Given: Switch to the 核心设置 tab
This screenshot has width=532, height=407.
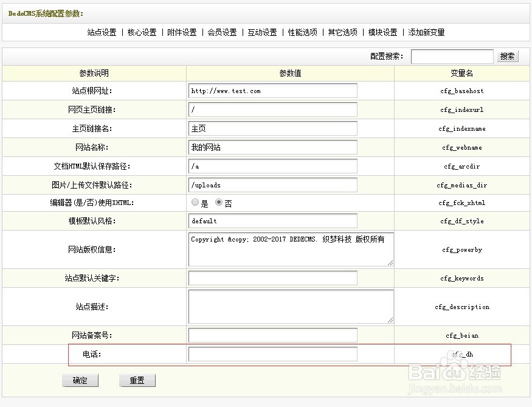Looking at the screenshot, I should 142,32.
